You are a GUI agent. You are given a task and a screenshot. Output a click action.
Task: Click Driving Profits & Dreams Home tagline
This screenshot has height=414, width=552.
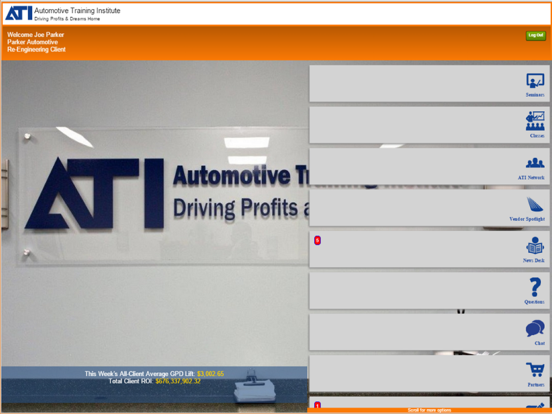pos(67,19)
